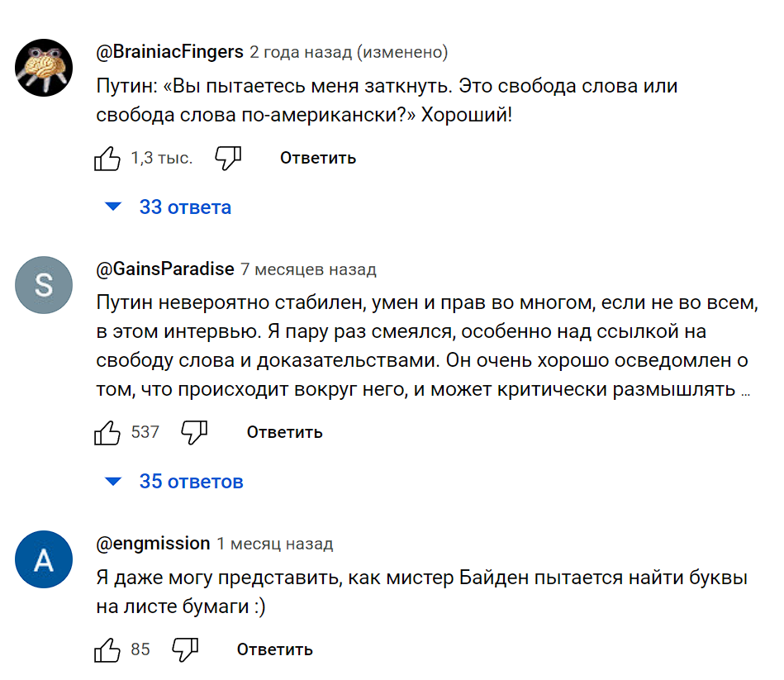This screenshot has width=784, height=680.
Task: Reply to the @BrainiacFingers comment
Action: 318,158
